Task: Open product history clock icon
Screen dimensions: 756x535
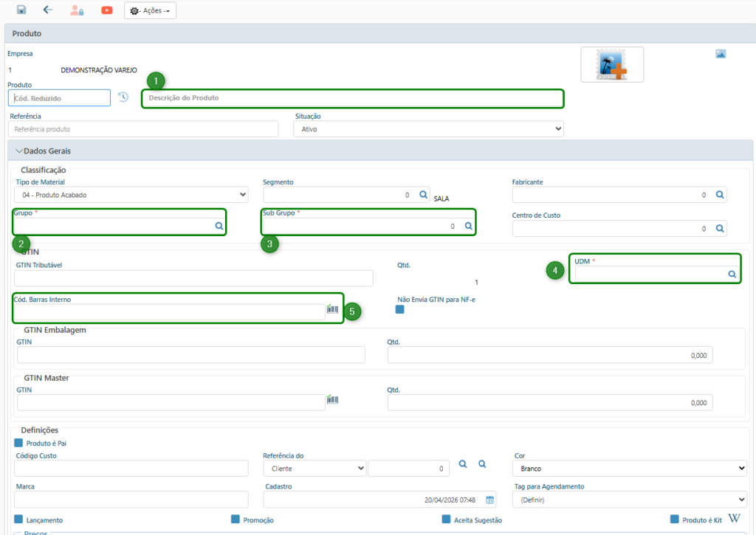Action: pyautogui.click(x=123, y=97)
